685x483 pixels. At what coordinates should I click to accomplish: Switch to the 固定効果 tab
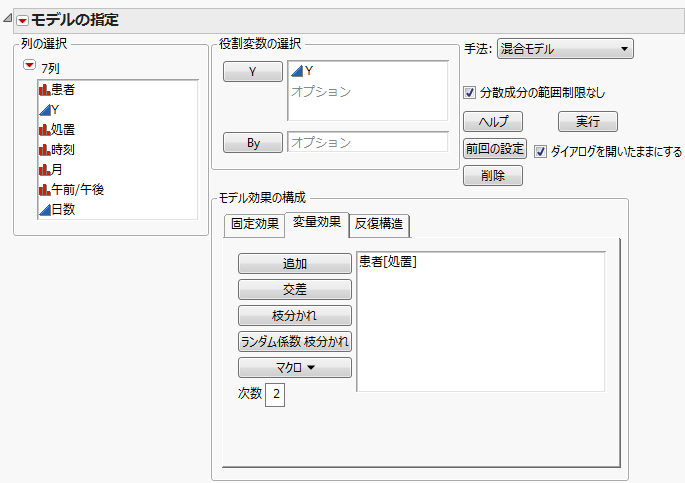(x=255, y=224)
